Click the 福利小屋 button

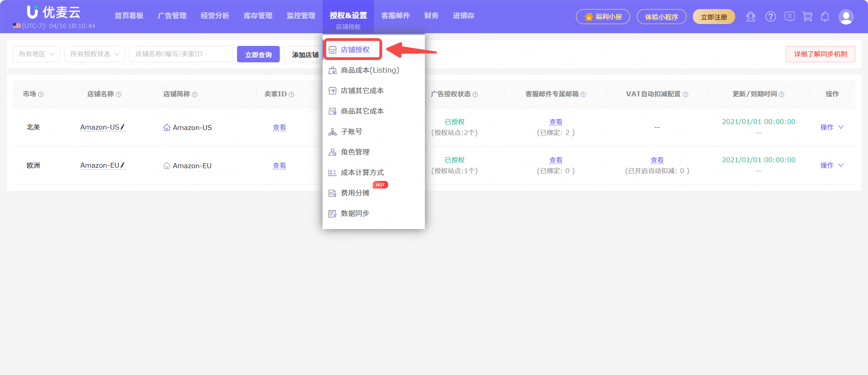tap(603, 17)
